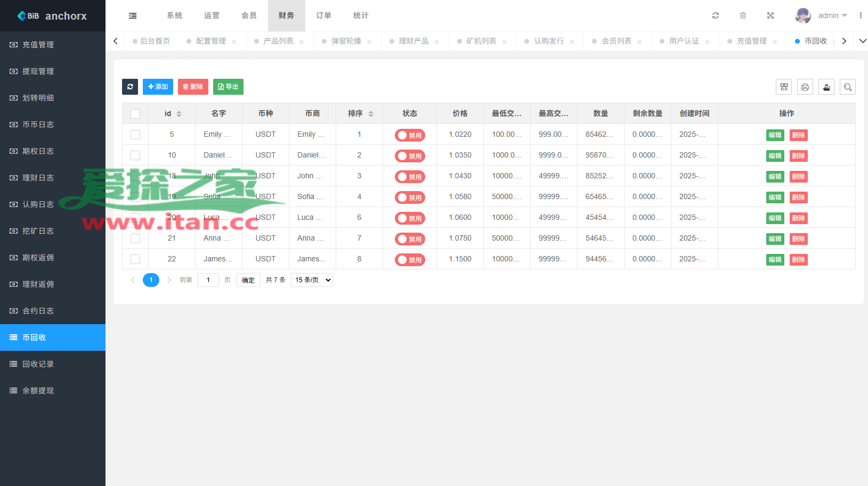Toggle fullscreen with the expand icon
The width and height of the screenshot is (868, 486).
(x=770, y=16)
